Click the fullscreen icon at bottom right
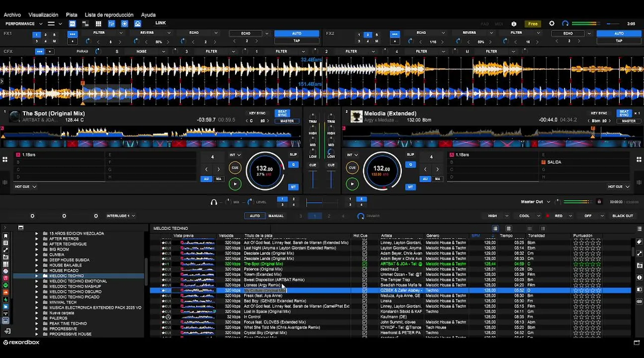 [x=637, y=343]
